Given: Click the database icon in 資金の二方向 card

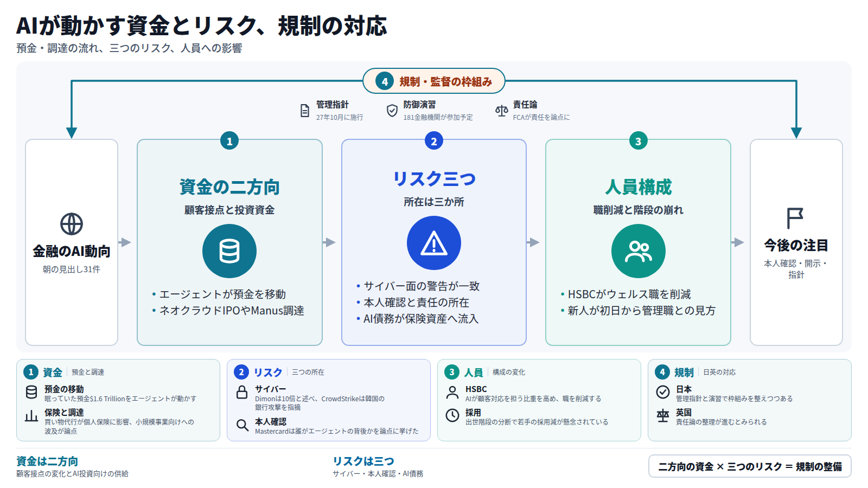Looking at the screenshot, I should tap(229, 251).
